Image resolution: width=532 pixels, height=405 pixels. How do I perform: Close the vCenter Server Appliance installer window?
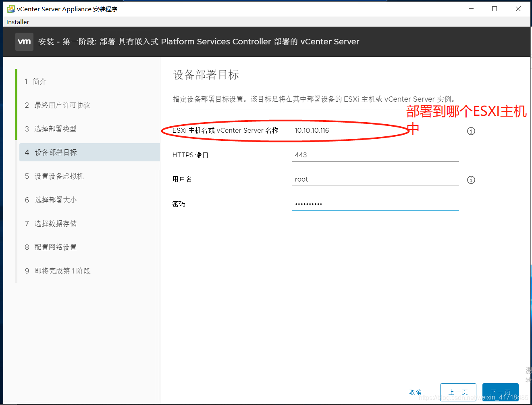point(518,9)
